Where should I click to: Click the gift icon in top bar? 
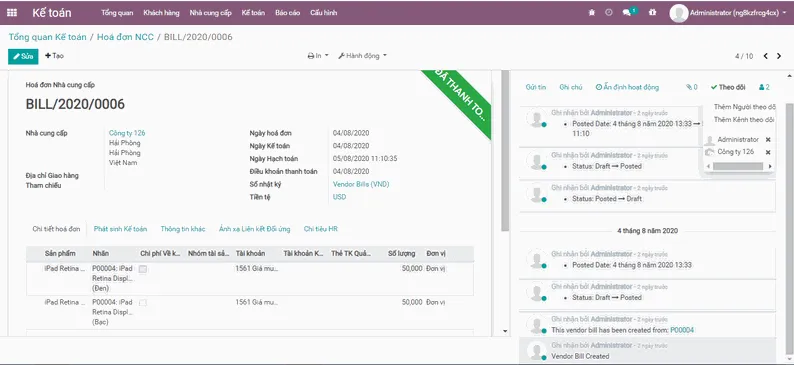(x=652, y=13)
